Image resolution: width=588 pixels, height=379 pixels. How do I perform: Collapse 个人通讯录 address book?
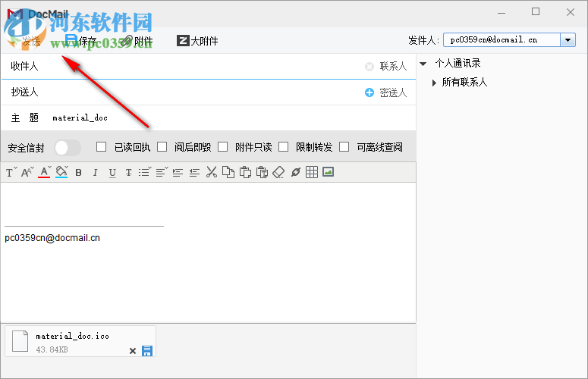pos(423,64)
